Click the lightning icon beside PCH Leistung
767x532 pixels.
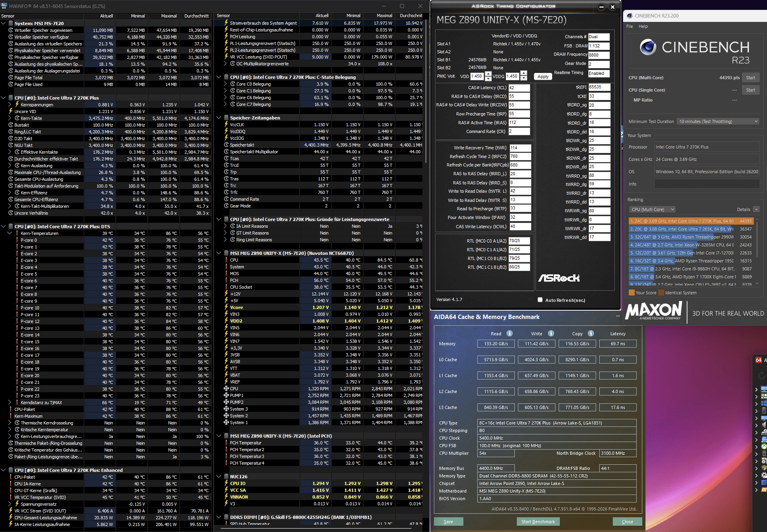point(226,37)
